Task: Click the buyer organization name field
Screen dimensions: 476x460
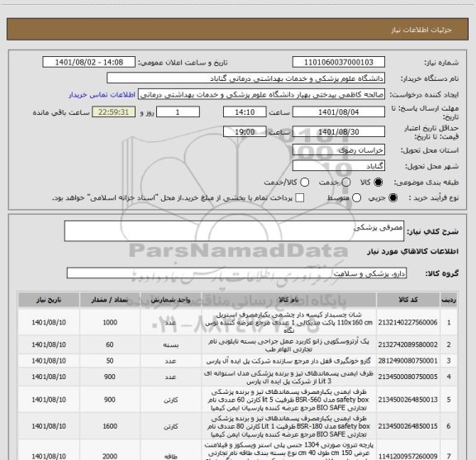Action: (x=245, y=78)
